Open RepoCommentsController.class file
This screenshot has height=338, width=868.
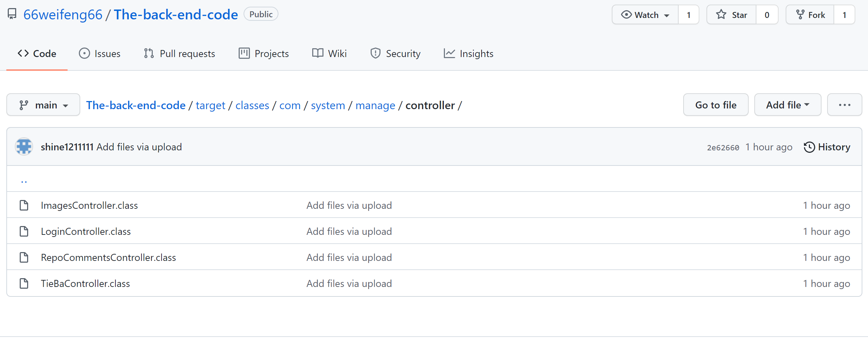pos(108,257)
